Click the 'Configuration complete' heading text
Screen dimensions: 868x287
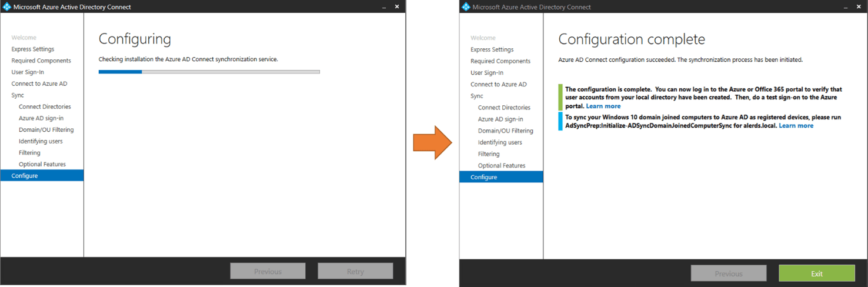632,39
